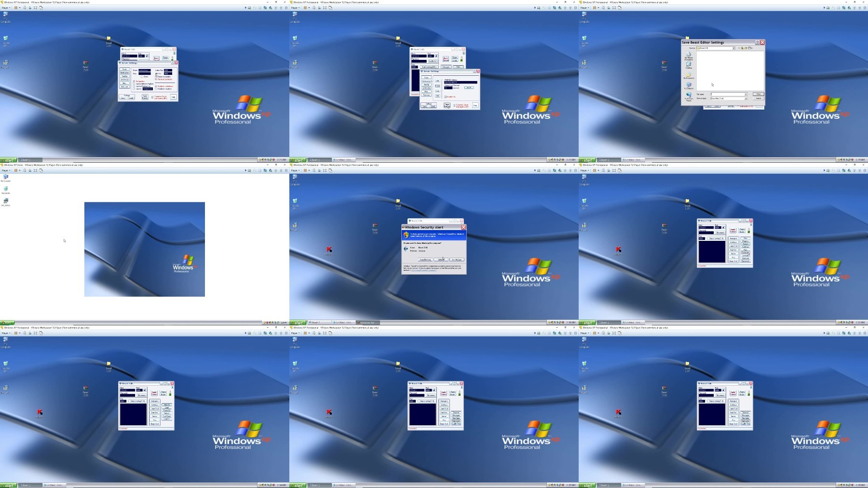Select My Documents in the Save dialog places bar

tap(689, 76)
